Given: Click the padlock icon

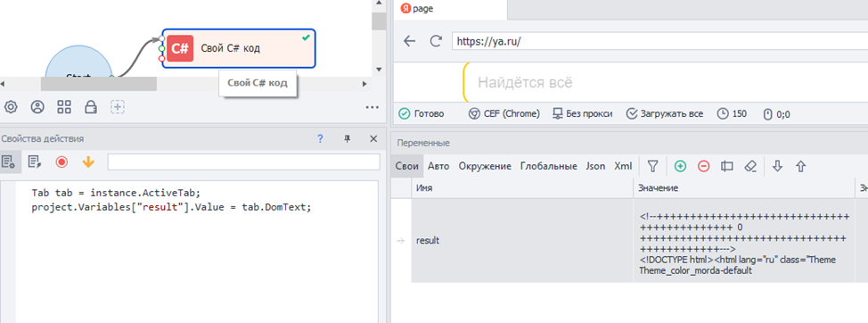Looking at the screenshot, I should click(x=91, y=107).
